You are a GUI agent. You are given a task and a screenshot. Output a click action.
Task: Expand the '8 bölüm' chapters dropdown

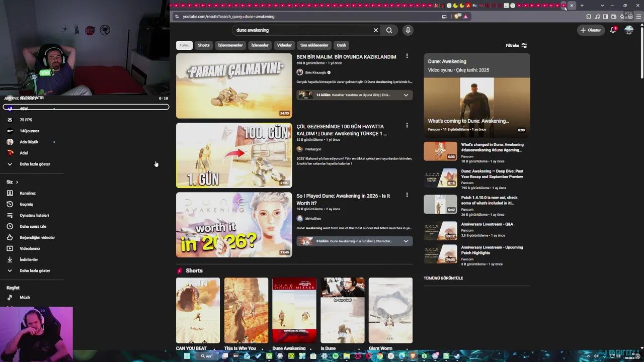[406, 241]
